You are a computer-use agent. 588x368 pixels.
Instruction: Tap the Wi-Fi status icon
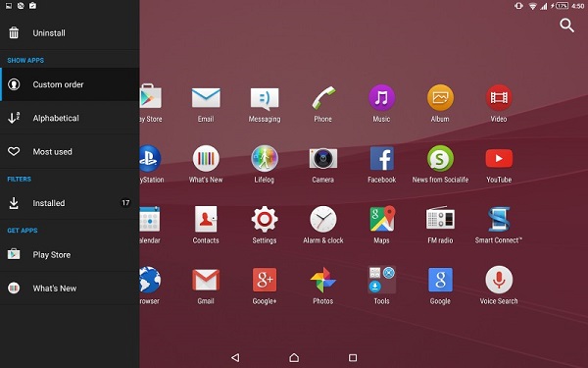(532, 6)
